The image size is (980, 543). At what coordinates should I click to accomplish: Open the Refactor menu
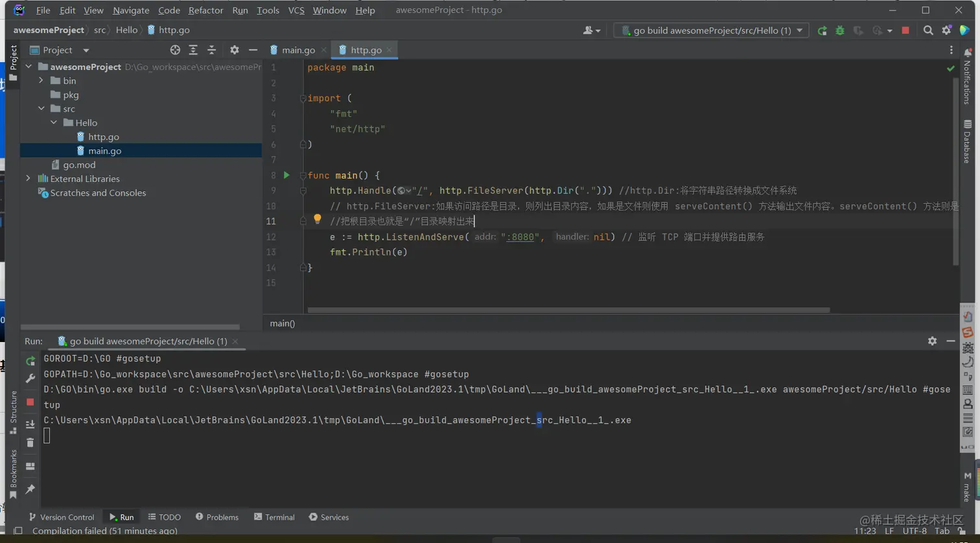(x=205, y=10)
